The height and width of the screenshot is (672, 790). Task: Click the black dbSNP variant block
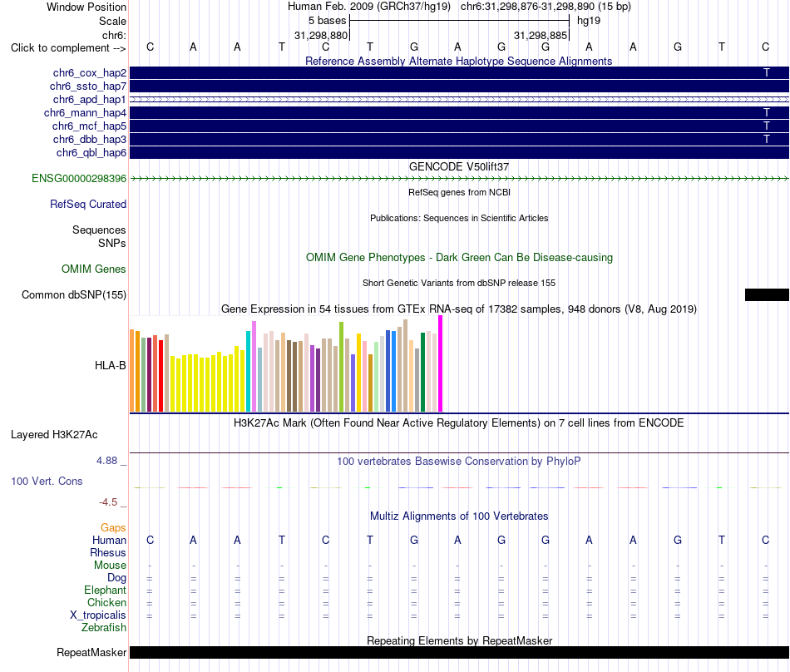[767, 294]
